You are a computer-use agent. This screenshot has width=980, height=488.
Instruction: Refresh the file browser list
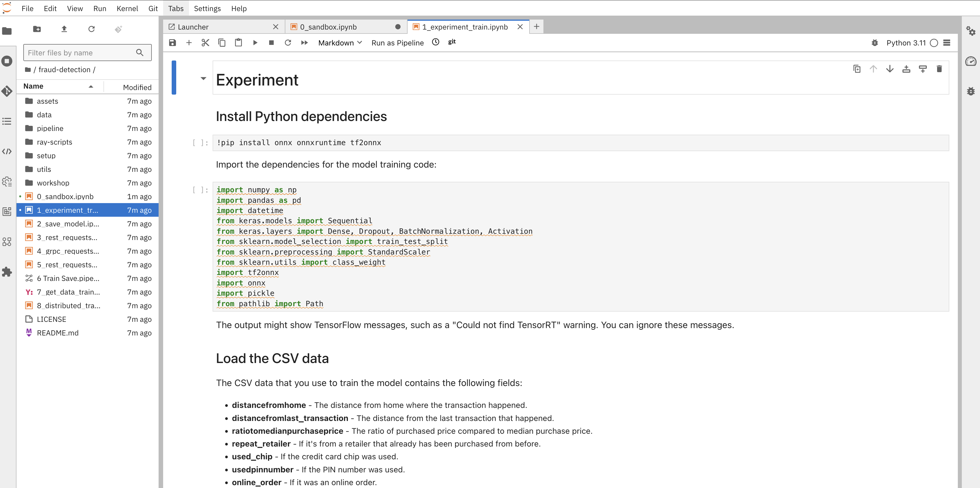click(91, 29)
